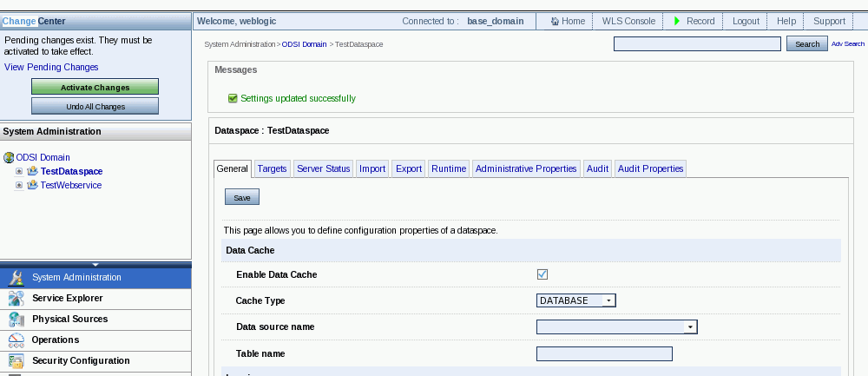The width and height of the screenshot is (868, 376).
Task: Click the green success checkmark icon
Action: tap(233, 99)
